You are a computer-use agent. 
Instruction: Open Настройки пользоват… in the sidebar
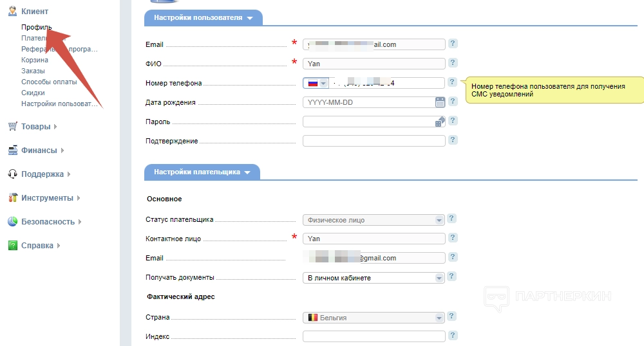[x=59, y=104]
